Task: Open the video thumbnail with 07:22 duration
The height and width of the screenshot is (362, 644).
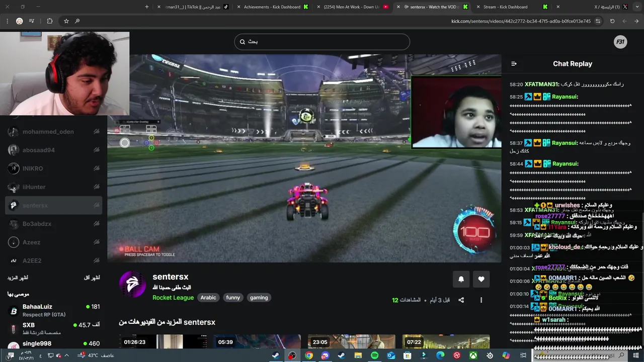Action: pos(446,341)
